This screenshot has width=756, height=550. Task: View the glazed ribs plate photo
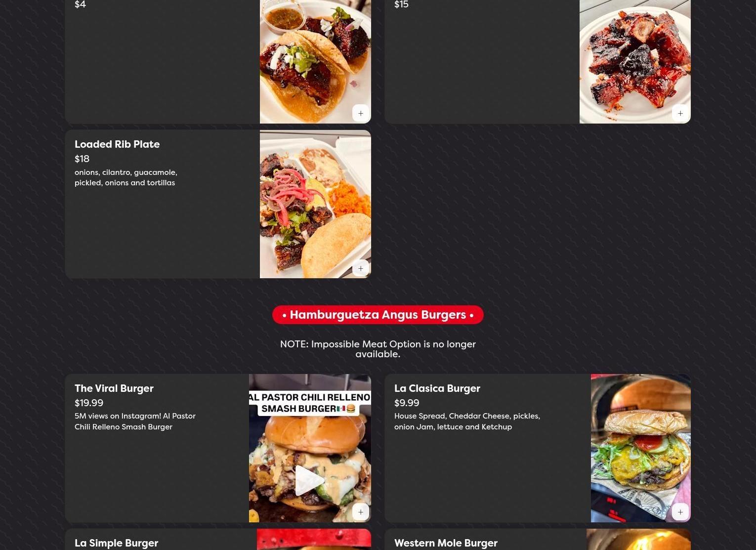(635, 61)
